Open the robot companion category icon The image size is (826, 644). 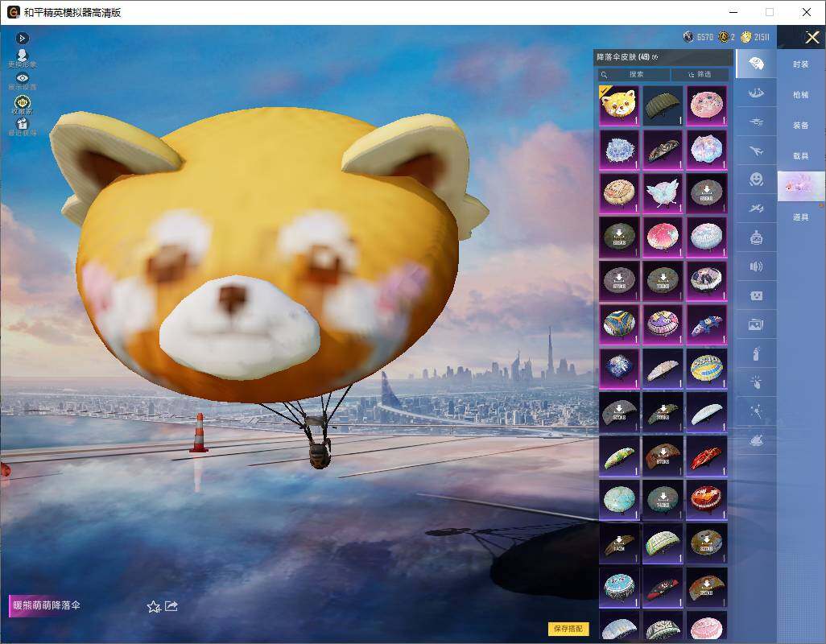[757, 238]
